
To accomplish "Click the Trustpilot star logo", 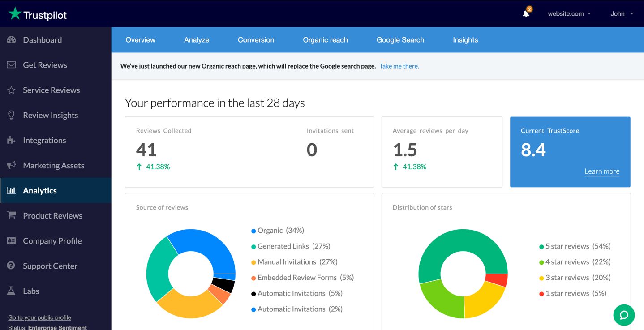I will coord(15,13).
